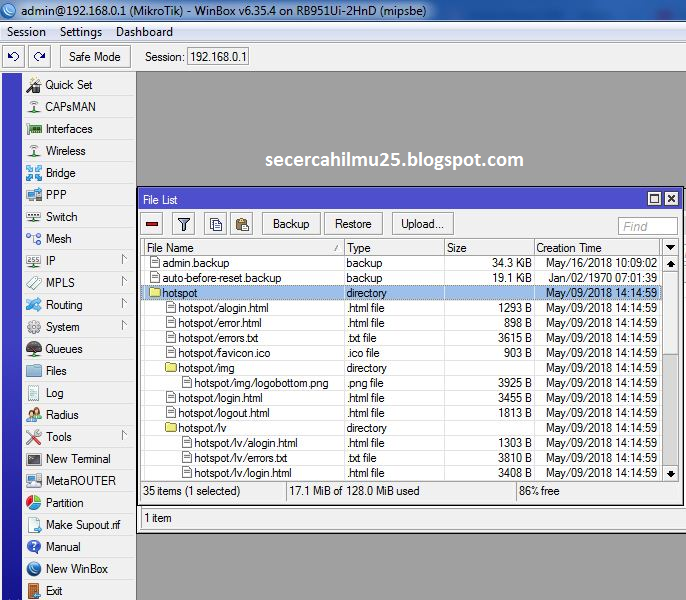This screenshot has height=600, width=686.
Task: Sort by Size column header
Action: tap(489, 248)
